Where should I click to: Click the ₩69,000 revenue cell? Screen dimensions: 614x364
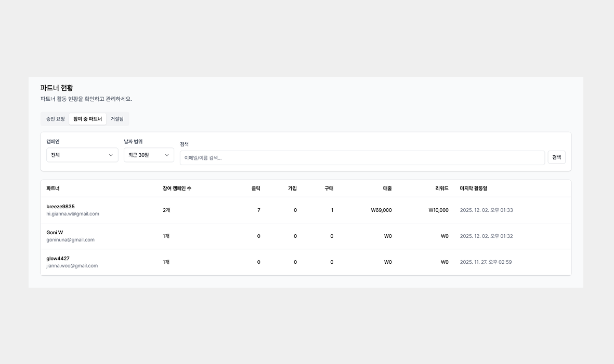pos(382,210)
